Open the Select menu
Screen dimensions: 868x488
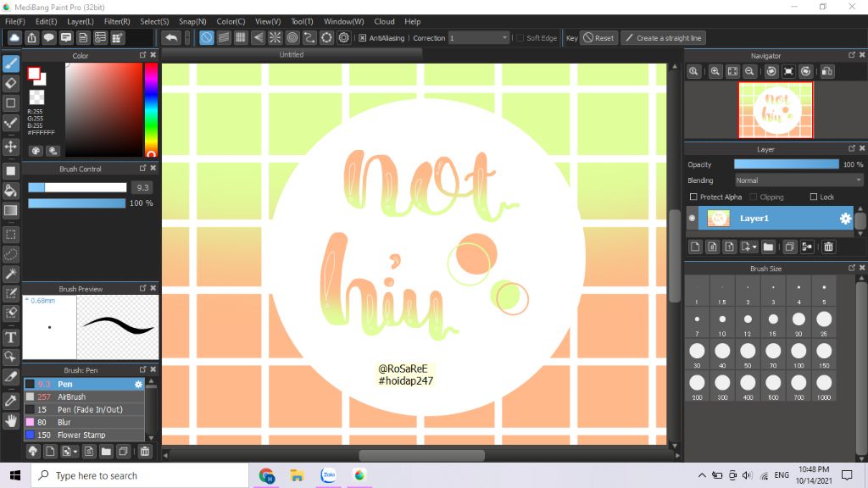pyautogui.click(x=154, y=21)
